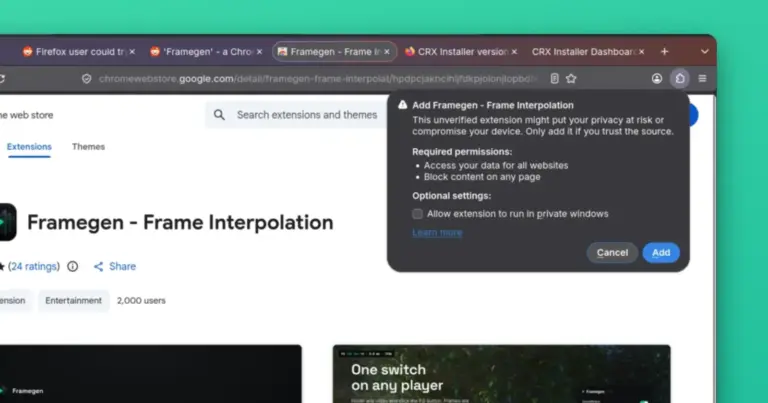Confirm with the Add button
Screen dimensions: 768x403
pyautogui.click(x=661, y=253)
